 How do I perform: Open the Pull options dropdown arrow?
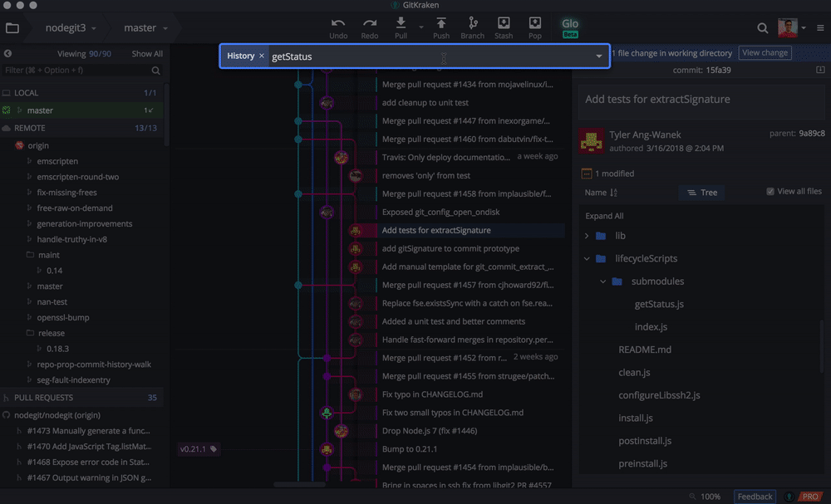click(420, 27)
